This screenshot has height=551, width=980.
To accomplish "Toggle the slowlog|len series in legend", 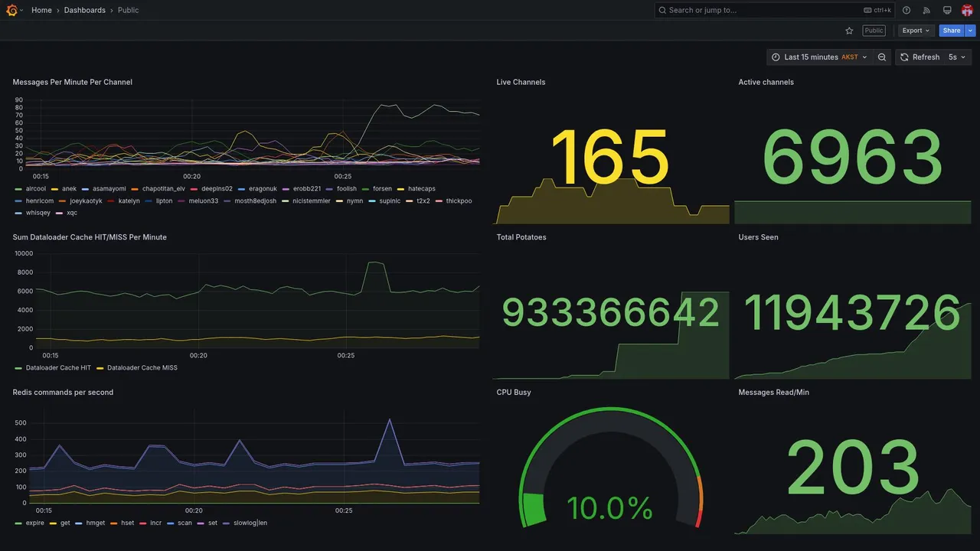I will click(x=250, y=523).
